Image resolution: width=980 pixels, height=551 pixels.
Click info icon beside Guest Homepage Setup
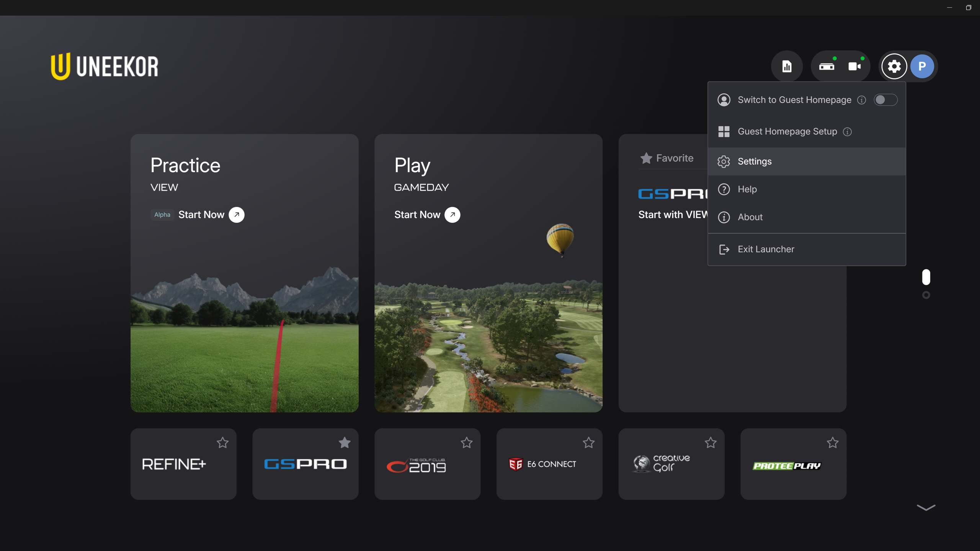click(x=847, y=132)
